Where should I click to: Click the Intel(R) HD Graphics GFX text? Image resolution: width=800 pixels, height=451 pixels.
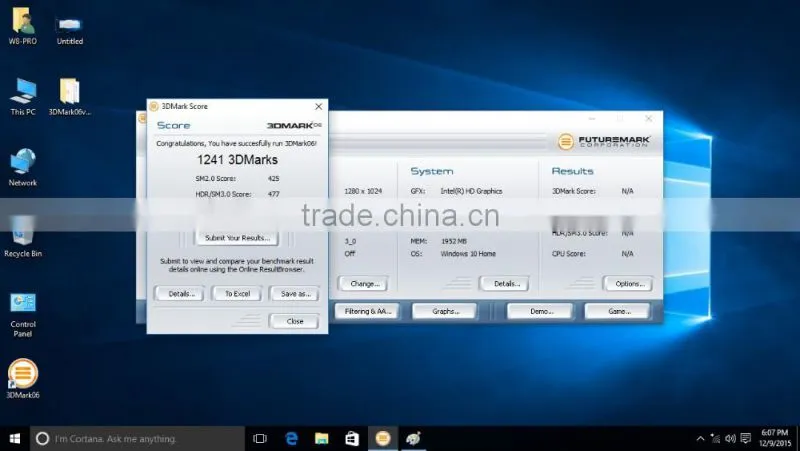click(471, 191)
